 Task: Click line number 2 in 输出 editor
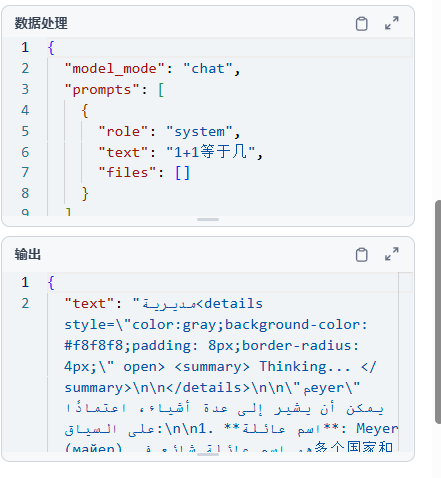coord(25,304)
